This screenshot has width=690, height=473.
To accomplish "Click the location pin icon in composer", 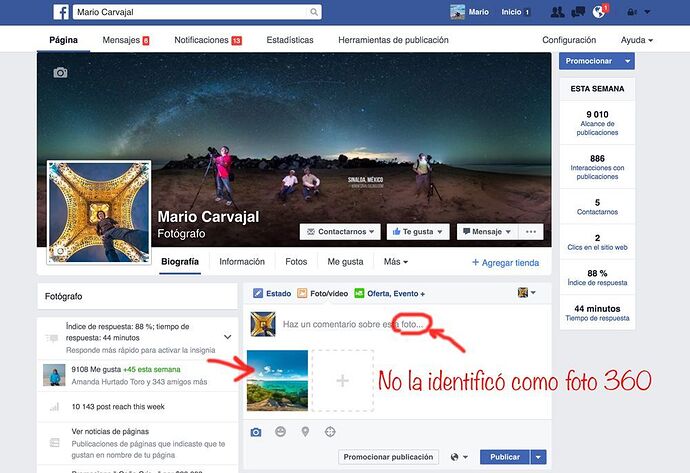I will tap(305, 432).
